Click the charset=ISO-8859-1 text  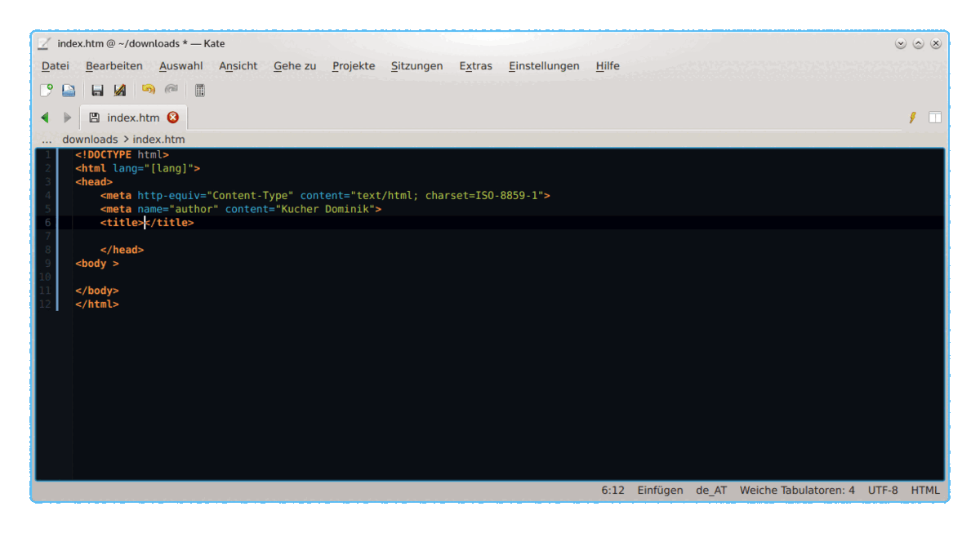[481, 195]
